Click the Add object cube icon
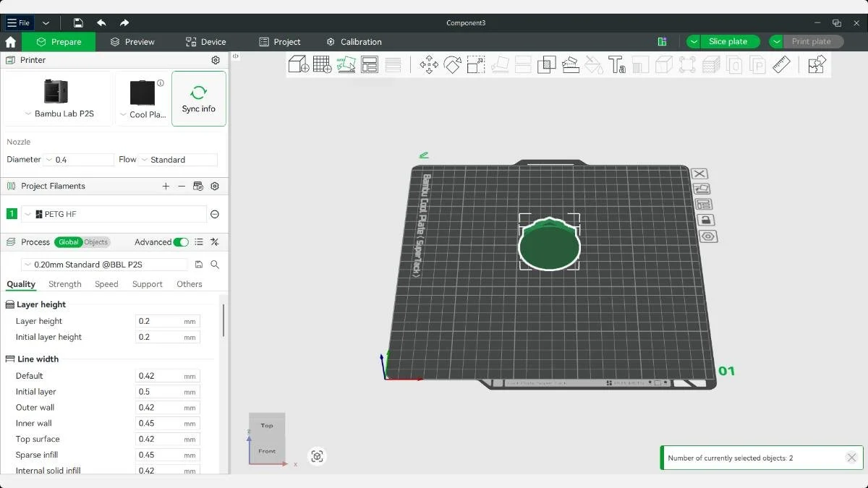 [x=299, y=64]
